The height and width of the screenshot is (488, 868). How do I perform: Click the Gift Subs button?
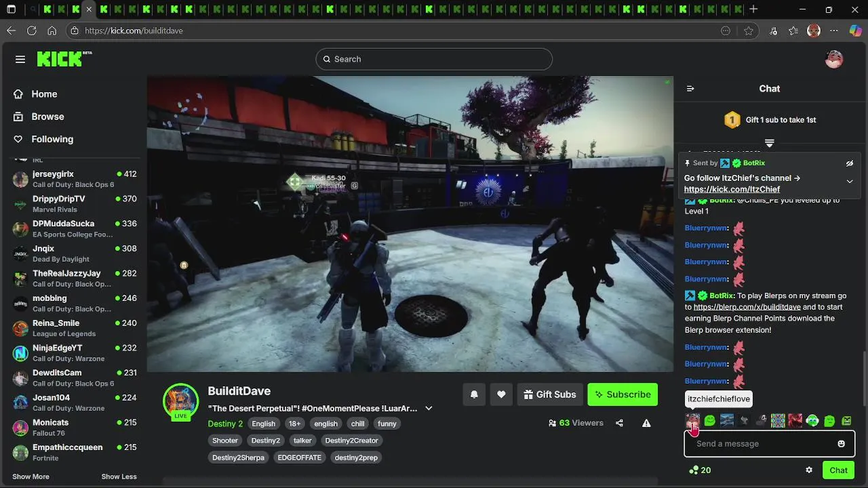549,394
